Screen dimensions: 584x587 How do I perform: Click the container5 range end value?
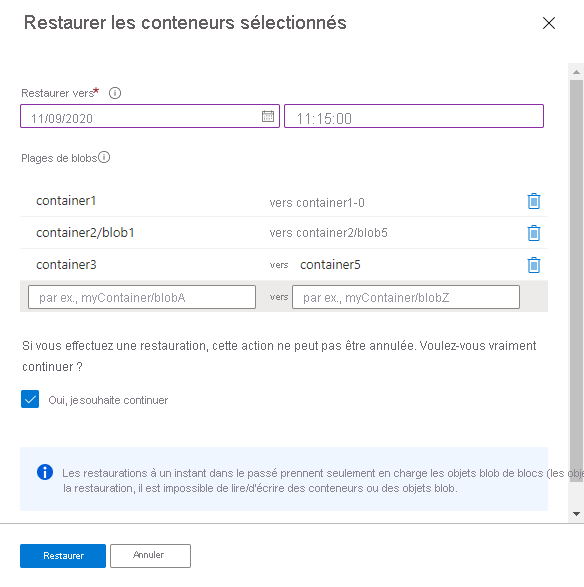[330, 265]
